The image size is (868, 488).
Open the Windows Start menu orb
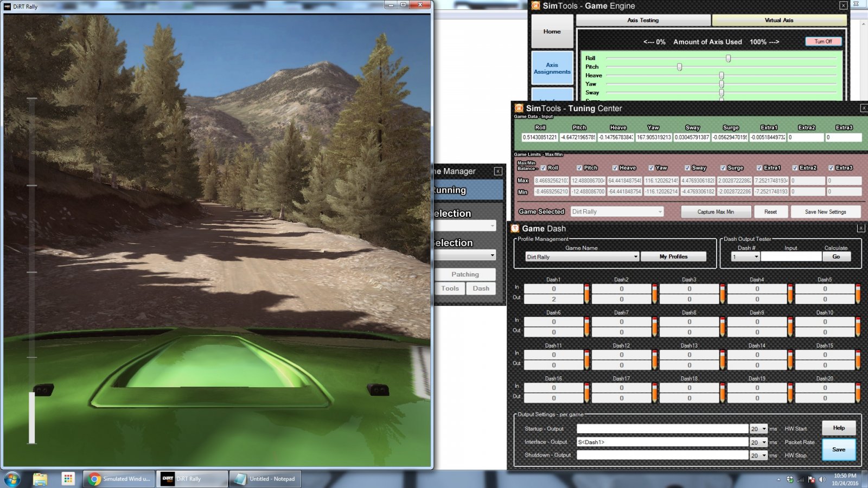pos(12,479)
